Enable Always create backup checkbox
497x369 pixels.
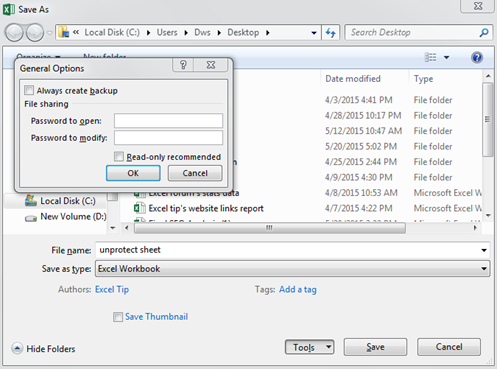[x=29, y=90]
